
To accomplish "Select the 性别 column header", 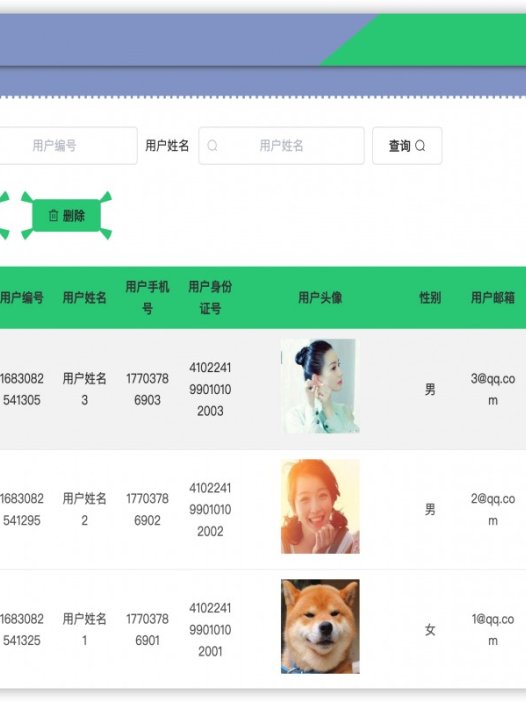I will point(430,297).
